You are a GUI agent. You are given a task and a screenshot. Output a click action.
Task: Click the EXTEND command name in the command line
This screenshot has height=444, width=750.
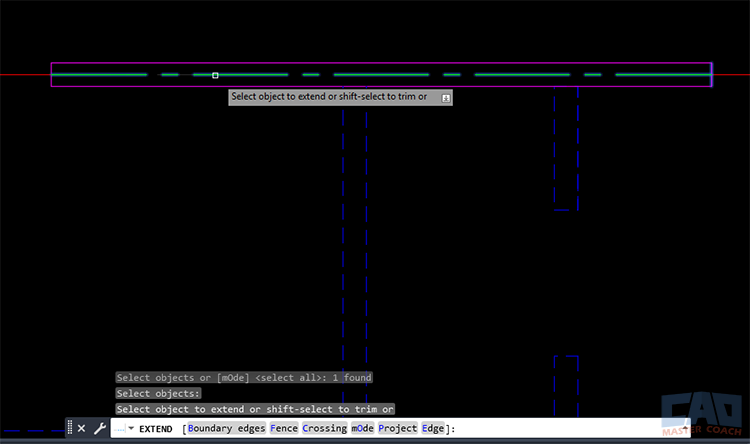(x=155, y=429)
